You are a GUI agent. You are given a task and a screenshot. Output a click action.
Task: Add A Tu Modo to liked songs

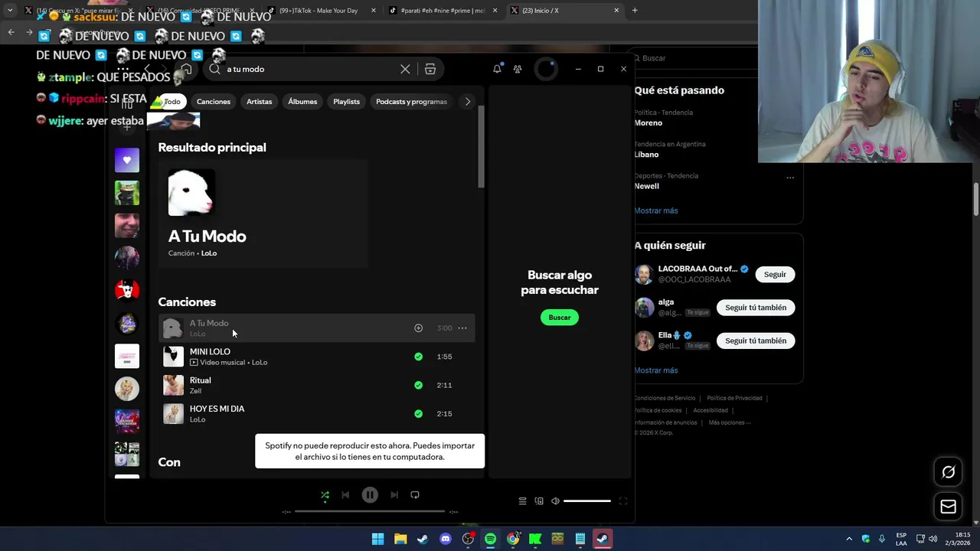[x=418, y=328]
